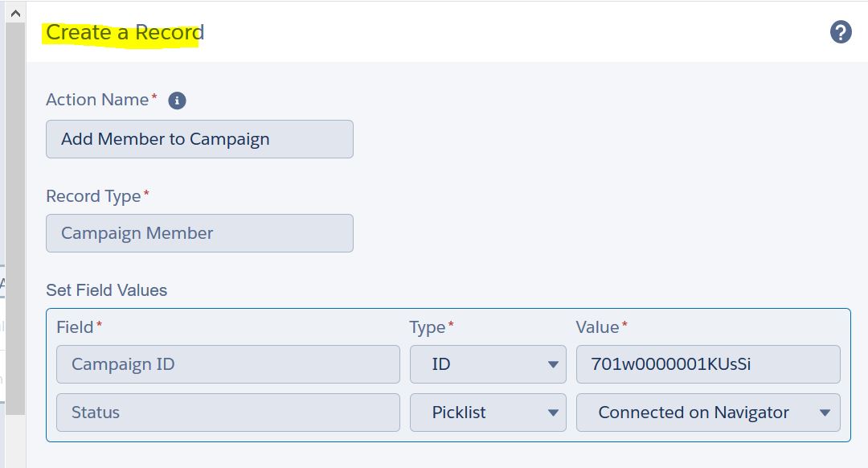Click the Type column header
868x468 pixels.
point(428,327)
